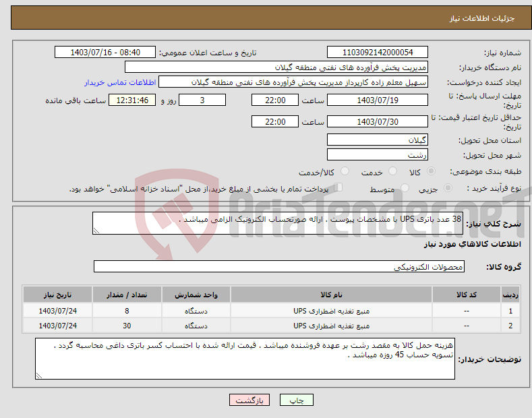Click the بازگشت (back) button
This screenshot has width=532, height=418.
point(249,400)
